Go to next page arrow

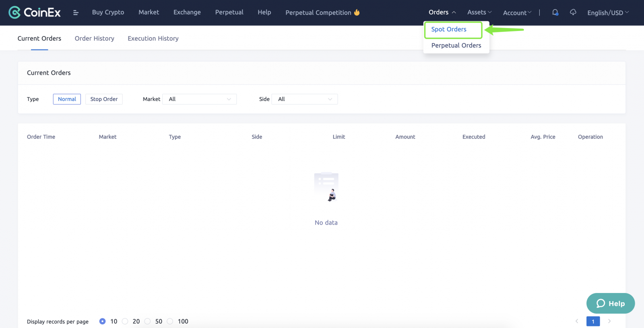point(609,321)
